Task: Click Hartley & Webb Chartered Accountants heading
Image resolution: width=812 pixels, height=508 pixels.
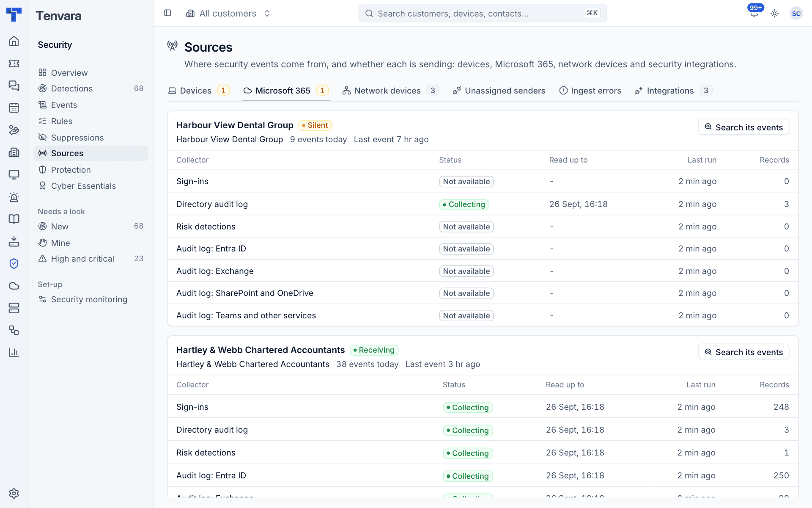Action: 261,350
